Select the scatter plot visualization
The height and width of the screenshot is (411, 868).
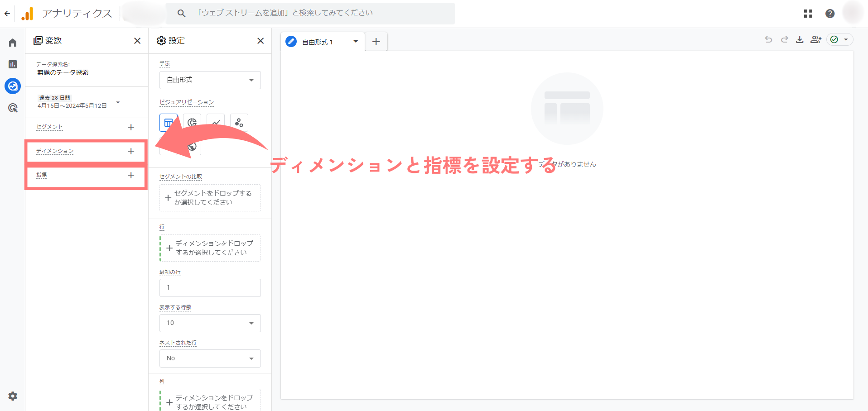[239, 123]
